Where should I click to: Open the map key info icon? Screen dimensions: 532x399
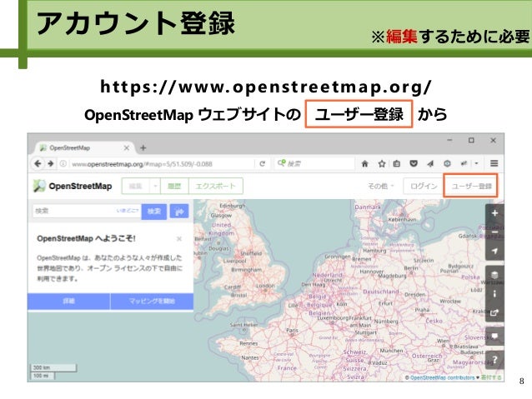coord(494,293)
